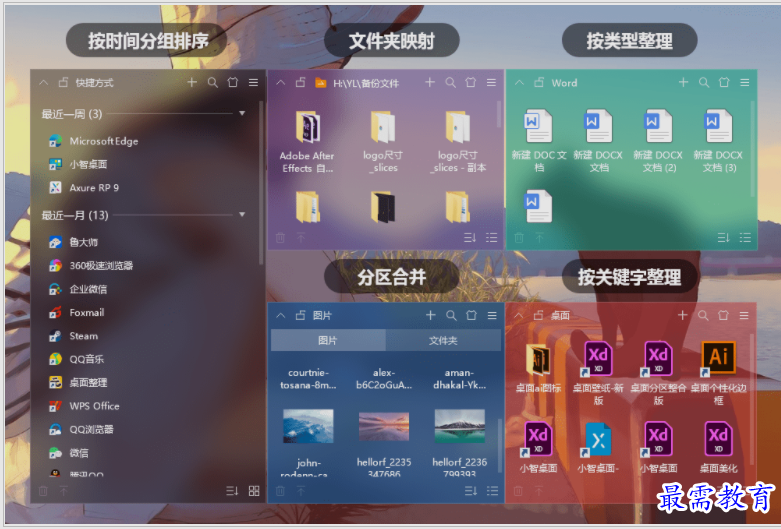781x529 pixels.
Task: Open Microsoft Edge shortcut in the list
Action: (94, 141)
